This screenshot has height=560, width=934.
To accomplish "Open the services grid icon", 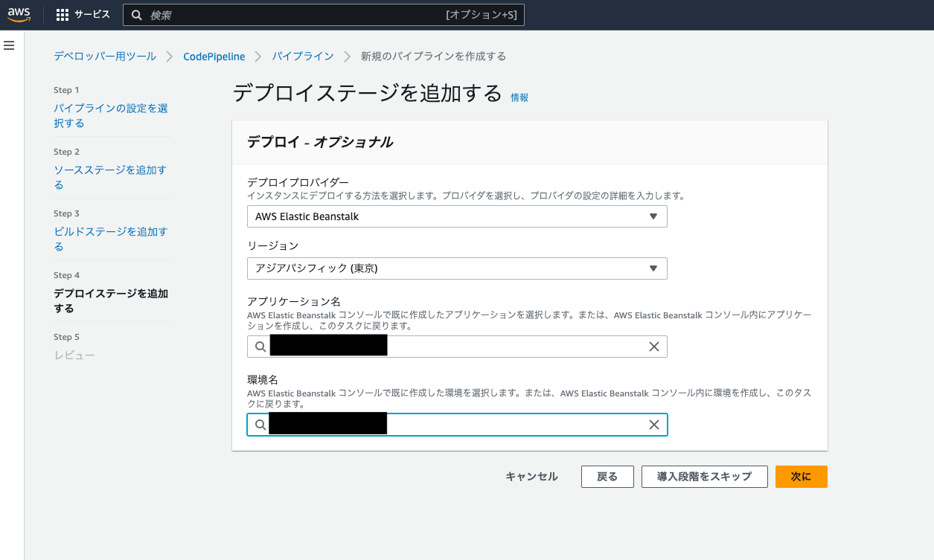I will click(63, 15).
